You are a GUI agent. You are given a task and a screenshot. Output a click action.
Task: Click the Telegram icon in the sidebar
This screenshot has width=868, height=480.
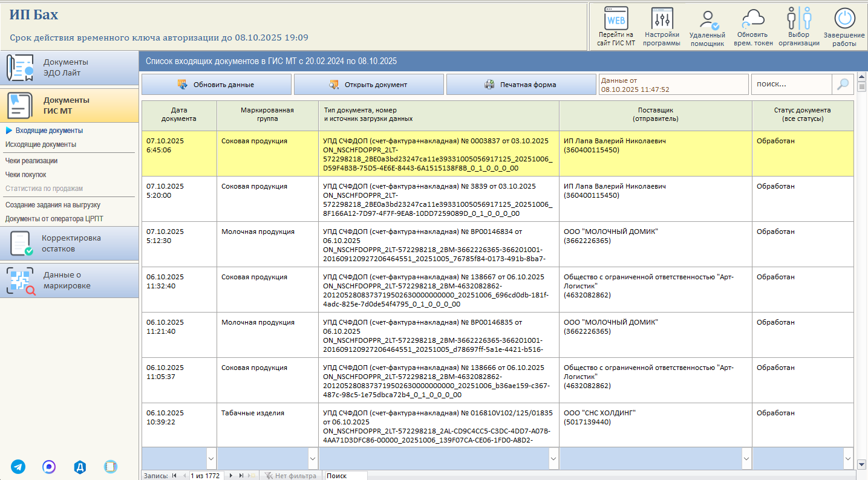coord(18,467)
